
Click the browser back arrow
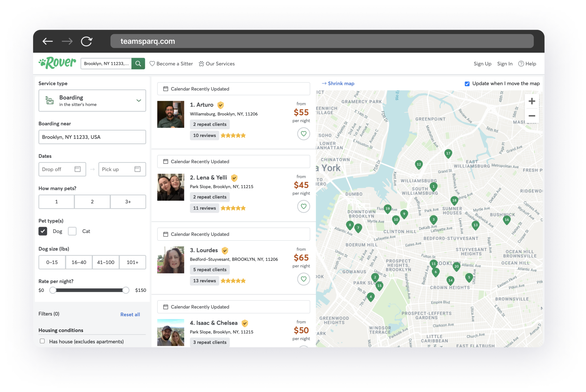pos(48,41)
